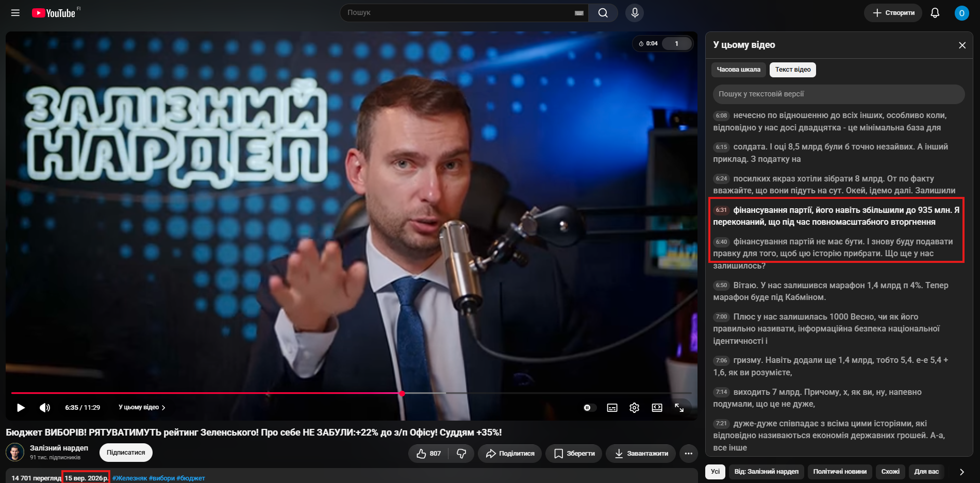Select the Політичні новини filter chip
Viewport: 980px width, 483px height.
(840, 472)
